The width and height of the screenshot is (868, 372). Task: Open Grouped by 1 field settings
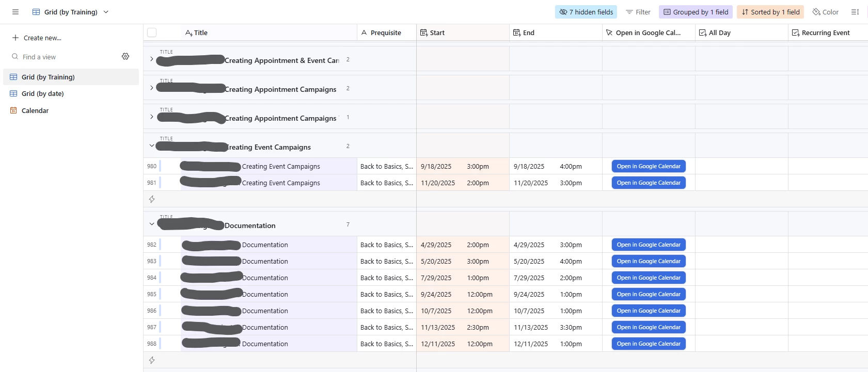[x=696, y=12]
